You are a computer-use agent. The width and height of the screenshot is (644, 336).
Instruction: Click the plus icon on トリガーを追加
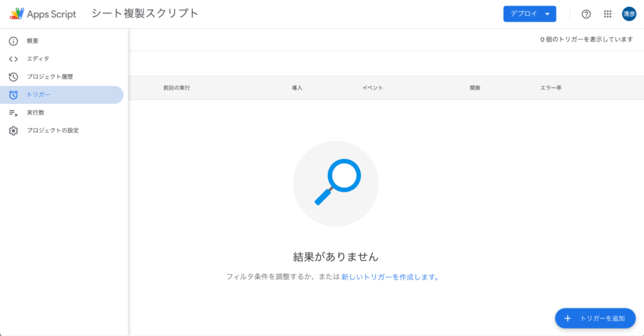click(568, 318)
